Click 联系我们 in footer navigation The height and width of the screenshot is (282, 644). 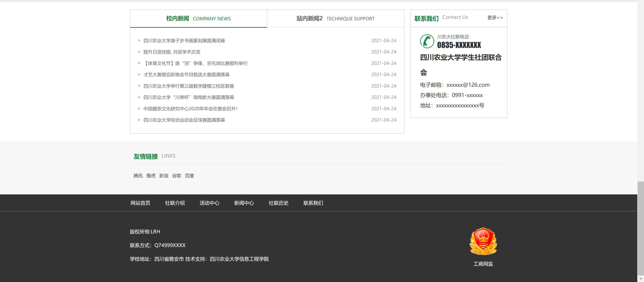(x=313, y=203)
